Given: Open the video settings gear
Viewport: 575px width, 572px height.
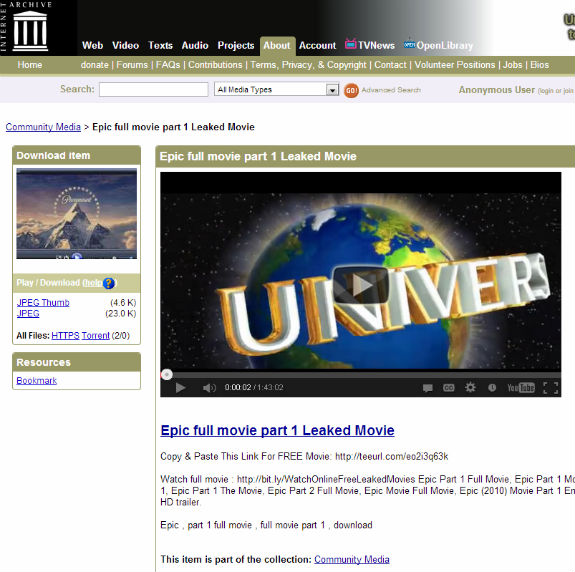Looking at the screenshot, I should [x=470, y=387].
